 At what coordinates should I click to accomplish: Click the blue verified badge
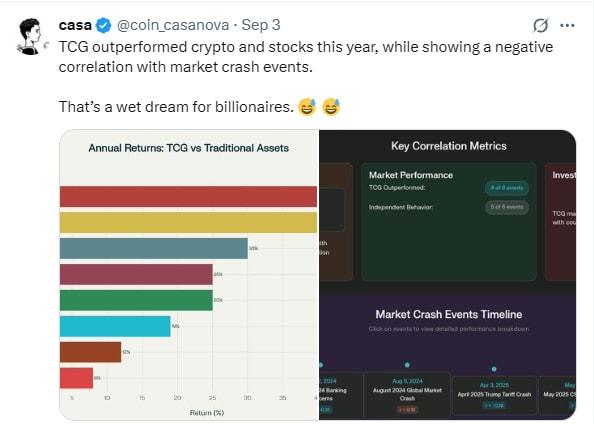point(103,25)
